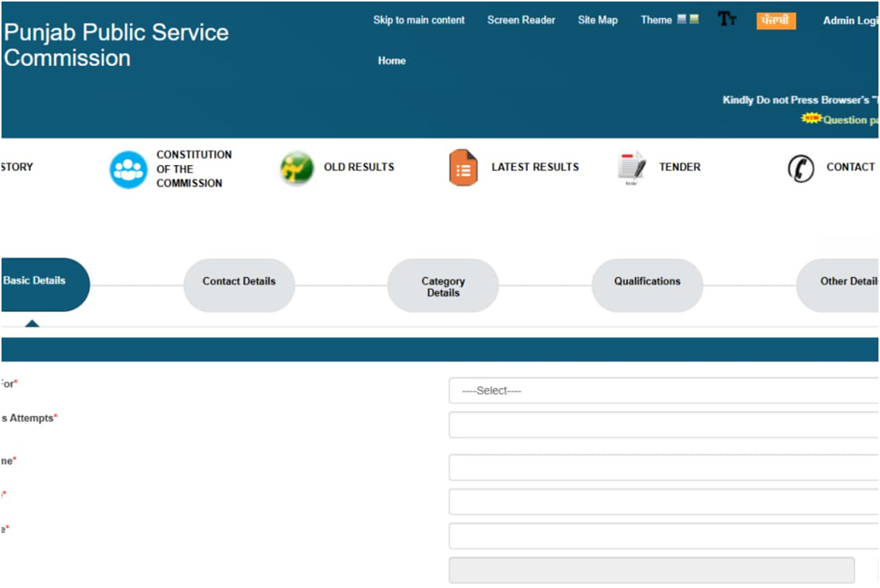The image size is (880, 588).
Task: Switch language with the orange Punjabi button
Action: coord(776,21)
